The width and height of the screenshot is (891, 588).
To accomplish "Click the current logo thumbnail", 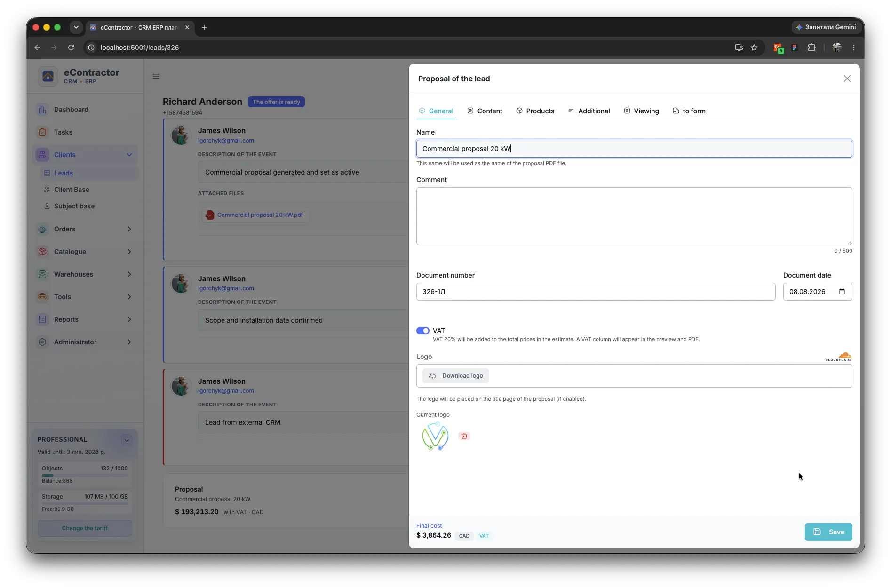I will [x=435, y=437].
